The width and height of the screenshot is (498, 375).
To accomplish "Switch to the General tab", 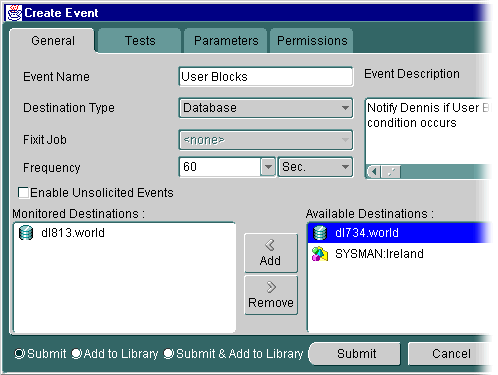I will click(53, 41).
